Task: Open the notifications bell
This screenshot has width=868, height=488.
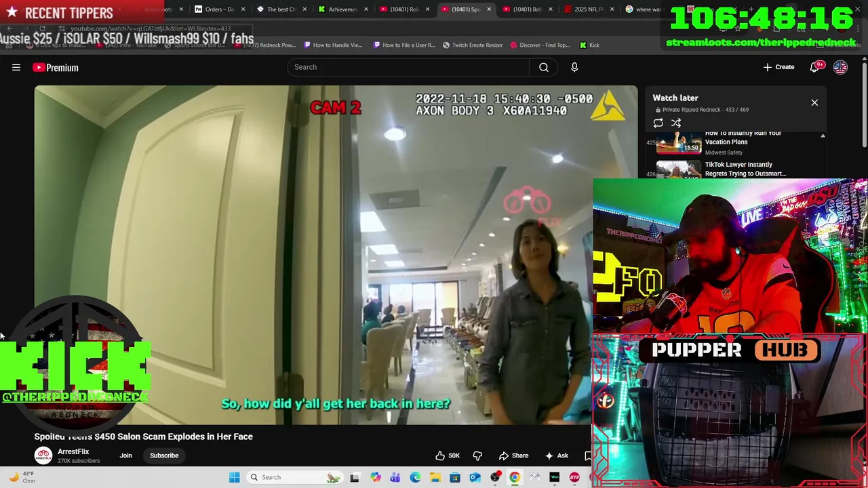Action: pos(815,67)
